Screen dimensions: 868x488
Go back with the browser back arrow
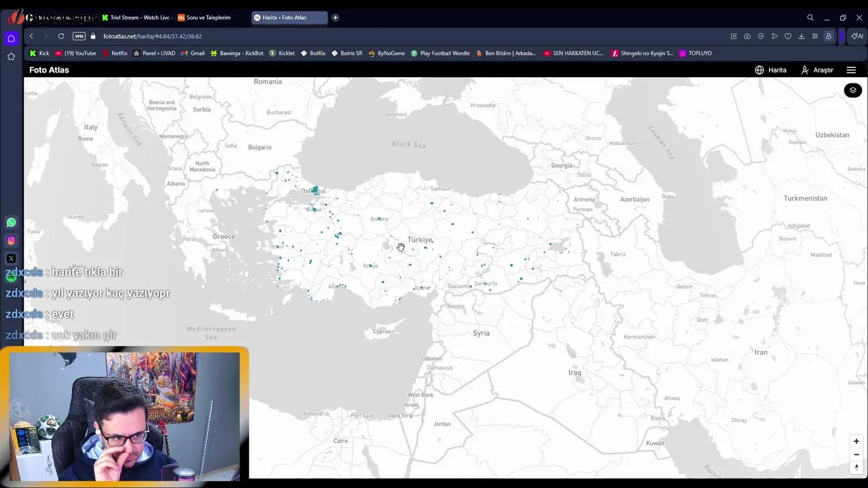pos(31,36)
